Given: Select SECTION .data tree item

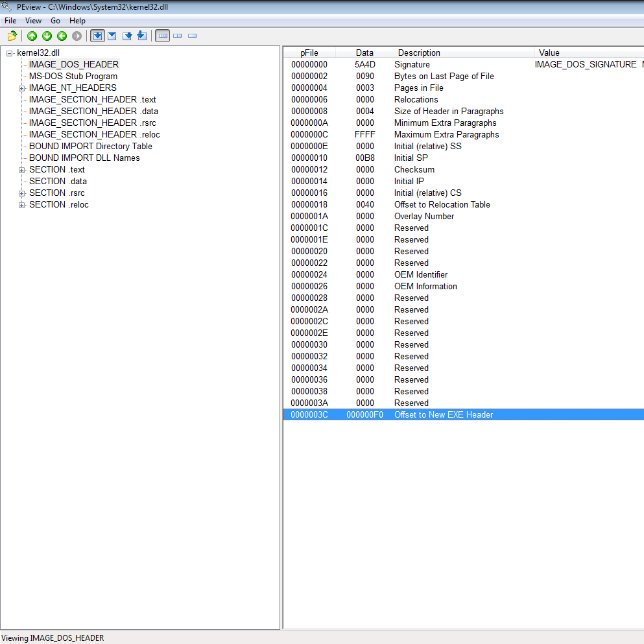Looking at the screenshot, I should point(58,182).
